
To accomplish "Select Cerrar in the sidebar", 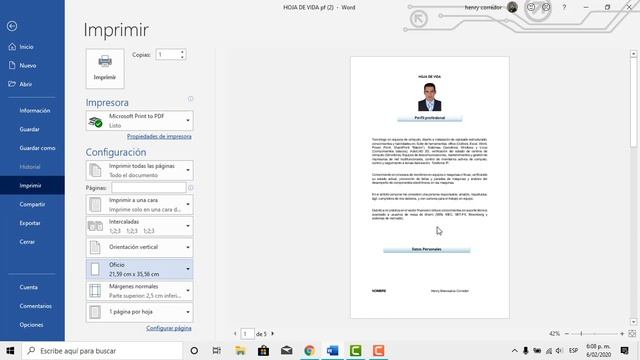I will click(x=27, y=242).
